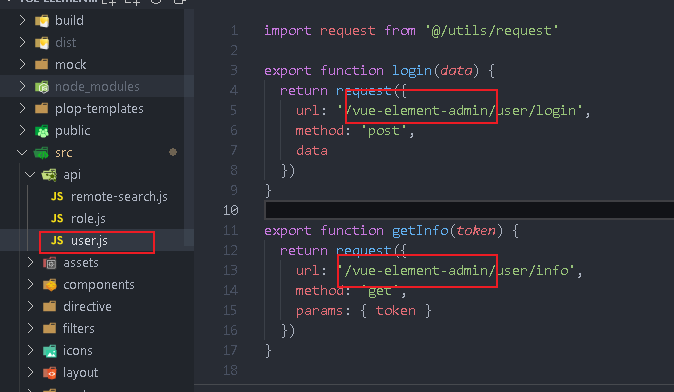Image resolution: width=674 pixels, height=392 pixels.
Task: Click the node_modules folder icon
Action: coord(42,87)
